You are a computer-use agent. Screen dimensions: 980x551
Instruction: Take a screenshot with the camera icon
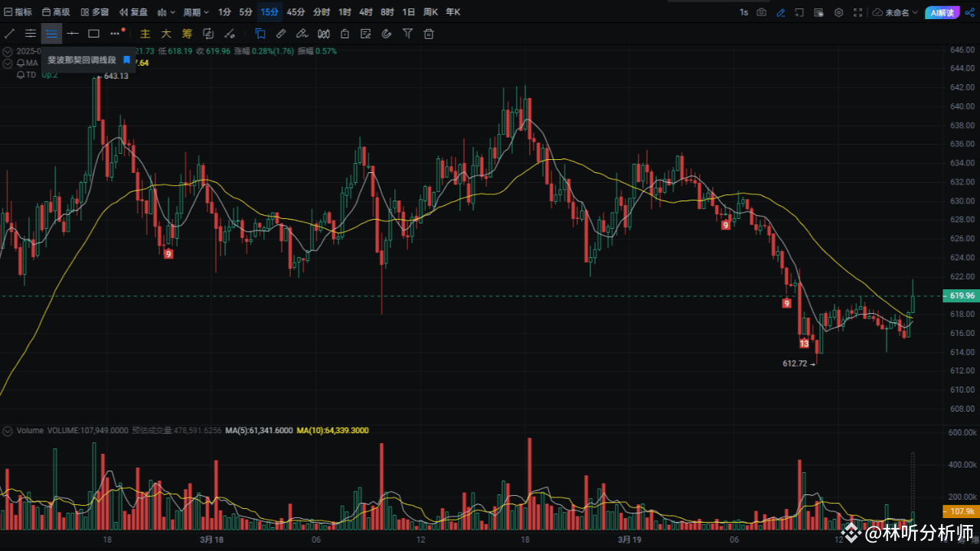[761, 12]
